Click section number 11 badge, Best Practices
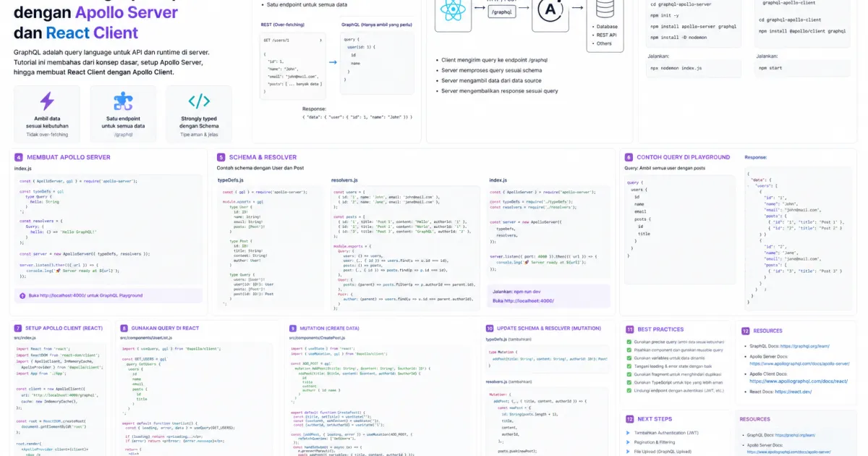The image size is (868, 456). click(x=630, y=329)
